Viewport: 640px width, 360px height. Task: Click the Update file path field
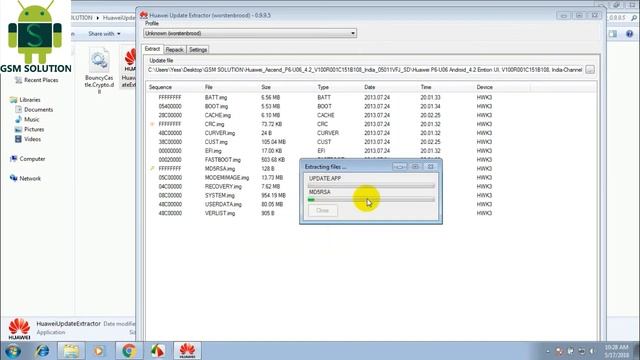[365, 70]
